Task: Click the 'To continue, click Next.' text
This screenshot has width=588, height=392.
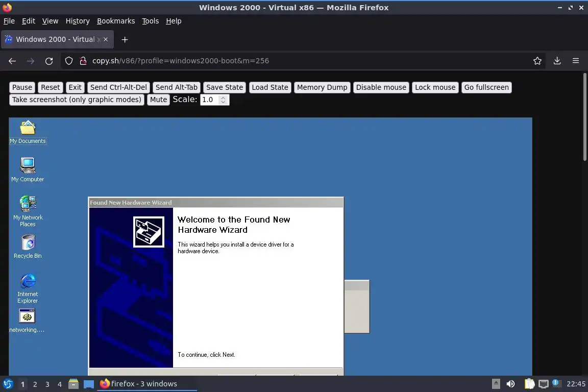Action: pos(206,355)
